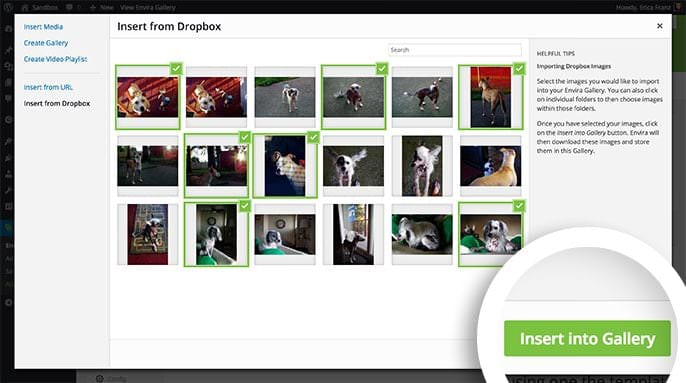Viewport: 686px width, 383px height.
Task: Click the New item in admin bar
Action: pyautogui.click(x=102, y=7)
